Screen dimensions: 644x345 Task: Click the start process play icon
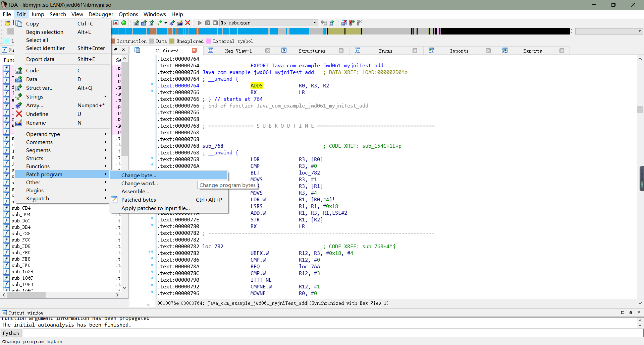(x=200, y=23)
